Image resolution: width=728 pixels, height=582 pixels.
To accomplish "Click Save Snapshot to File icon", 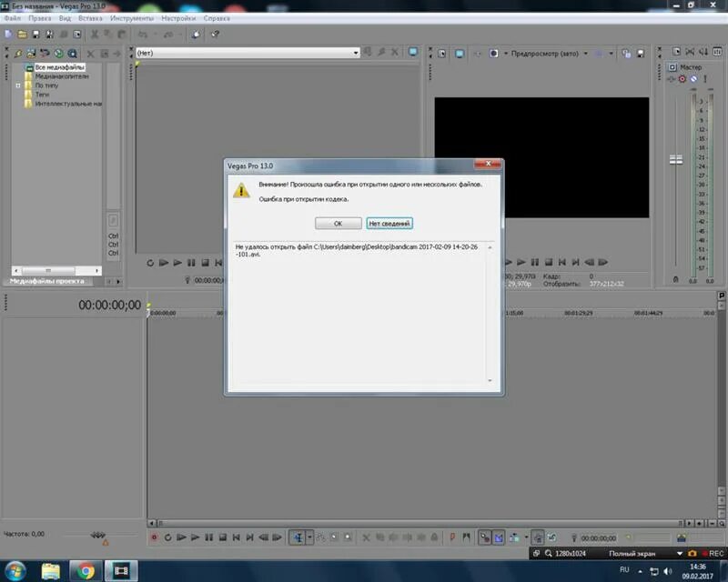I will (641, 54).
